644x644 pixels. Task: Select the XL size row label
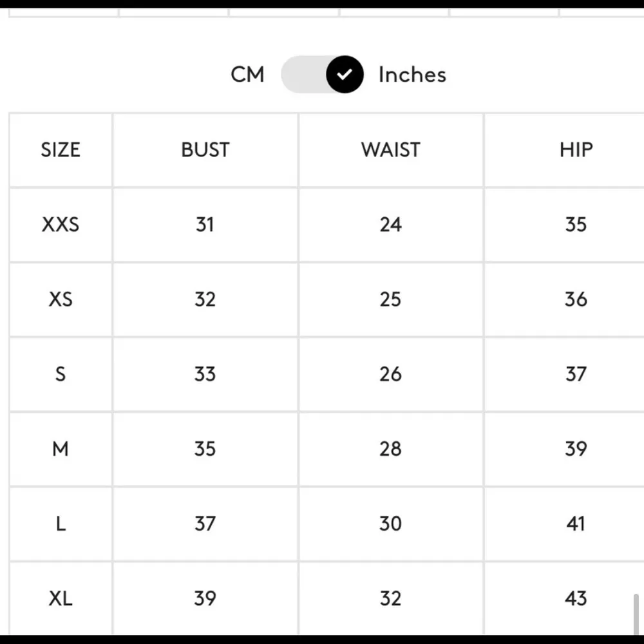tap(61, 598)
